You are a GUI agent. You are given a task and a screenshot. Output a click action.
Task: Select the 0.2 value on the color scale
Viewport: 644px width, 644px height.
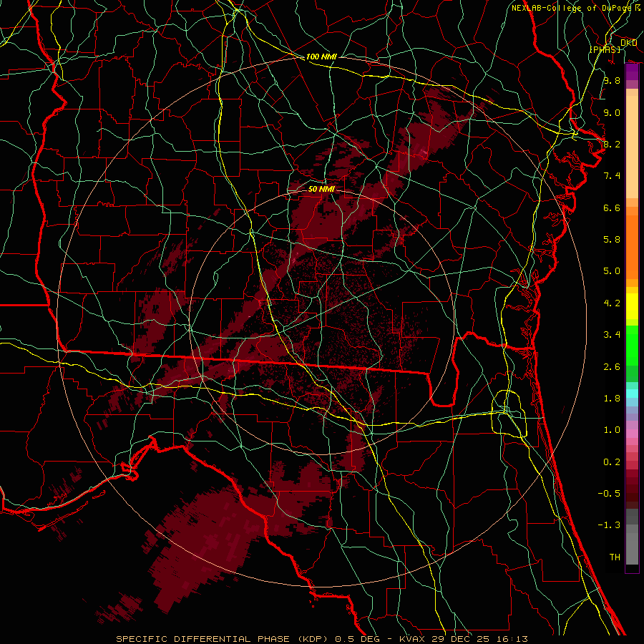tap(612, 462)
